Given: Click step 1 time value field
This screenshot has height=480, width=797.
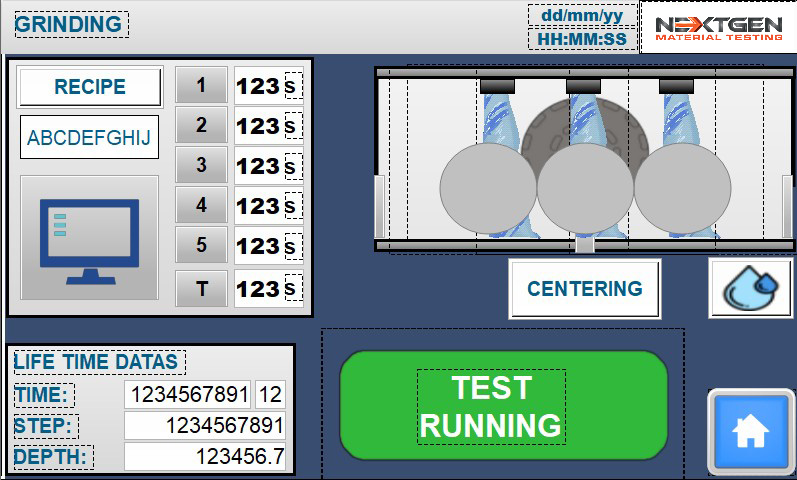Looking at the screenshot, I should coord(259,86).
